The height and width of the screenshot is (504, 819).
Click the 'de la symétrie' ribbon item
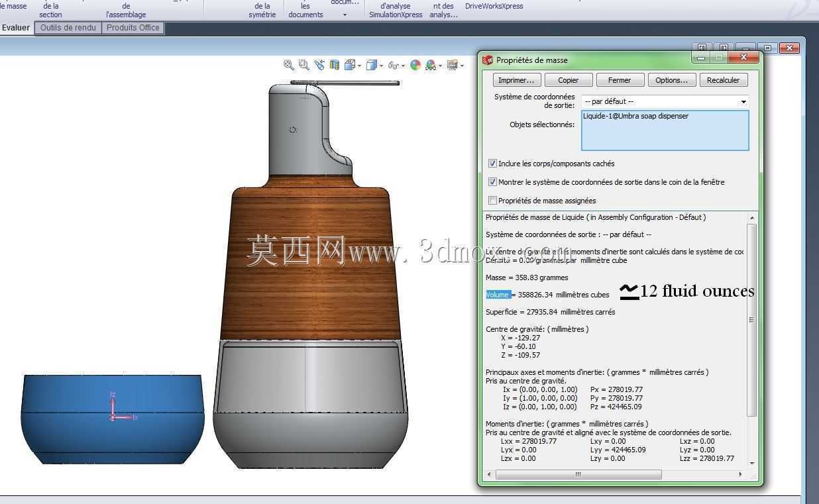pos(262,11)
